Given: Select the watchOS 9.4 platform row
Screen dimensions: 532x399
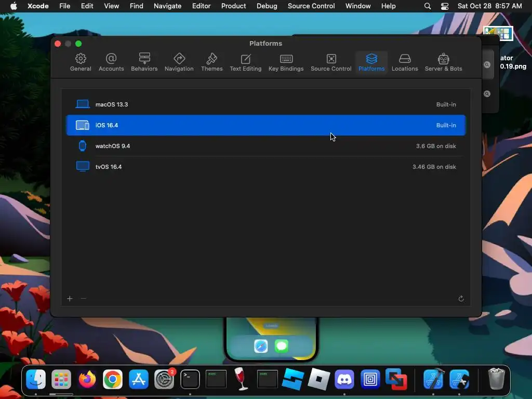Looking at the screenshot, I should click(x=265, y=146).
